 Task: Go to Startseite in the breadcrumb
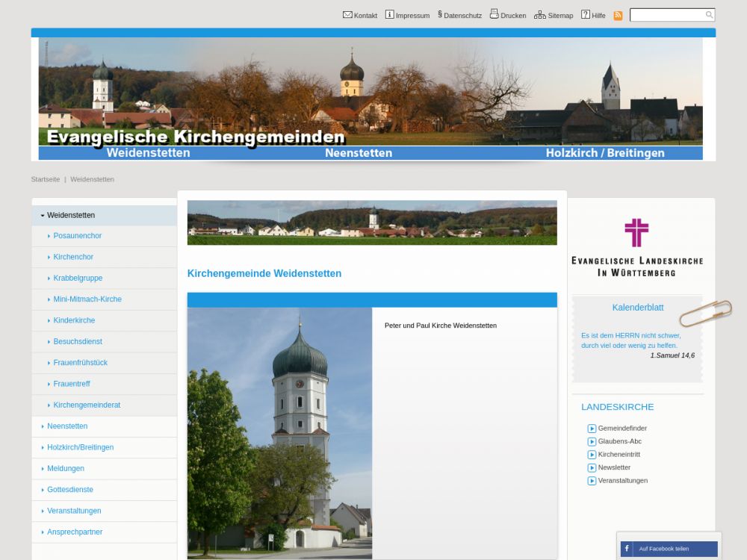pyautogui.click(x=46, y=179)
